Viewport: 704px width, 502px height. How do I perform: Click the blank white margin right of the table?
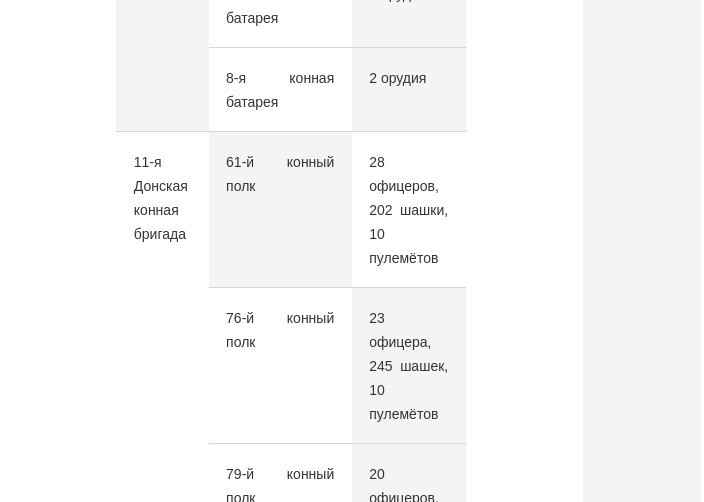[524, 251]
